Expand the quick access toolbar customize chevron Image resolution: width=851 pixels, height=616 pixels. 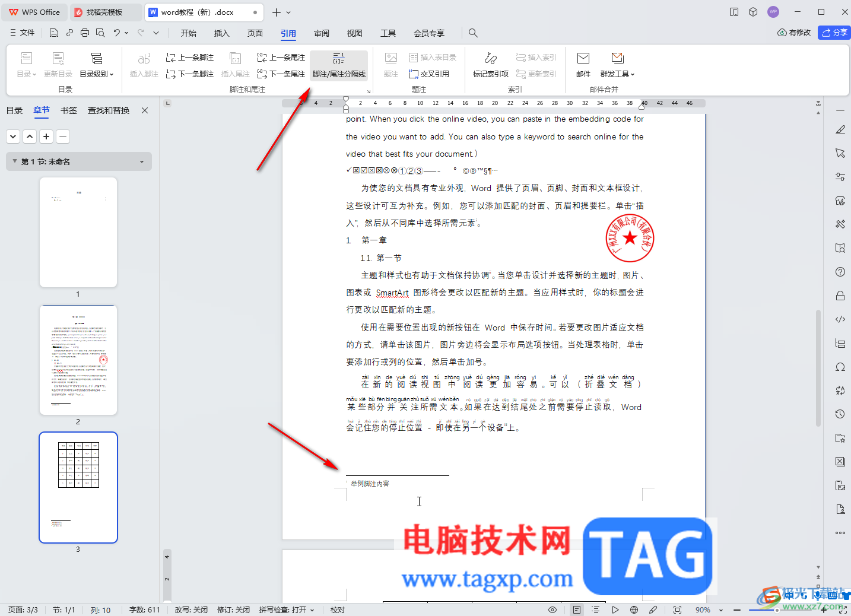pos(156,33)
